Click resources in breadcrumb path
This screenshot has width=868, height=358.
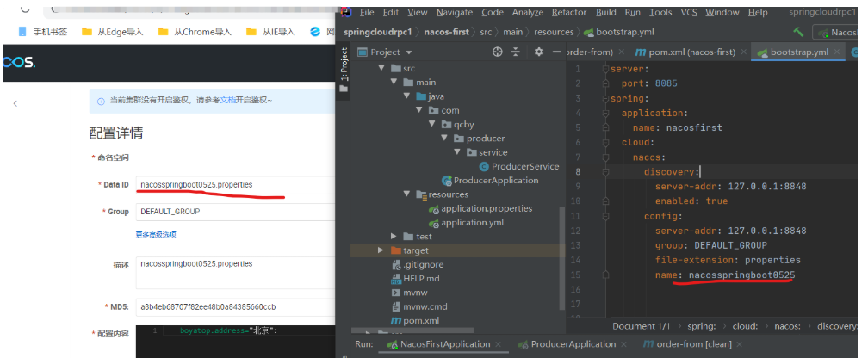554,32
